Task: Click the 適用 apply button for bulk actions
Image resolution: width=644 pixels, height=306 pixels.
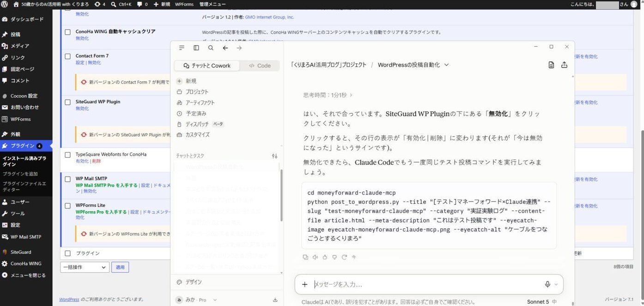Action: point(120,267)
